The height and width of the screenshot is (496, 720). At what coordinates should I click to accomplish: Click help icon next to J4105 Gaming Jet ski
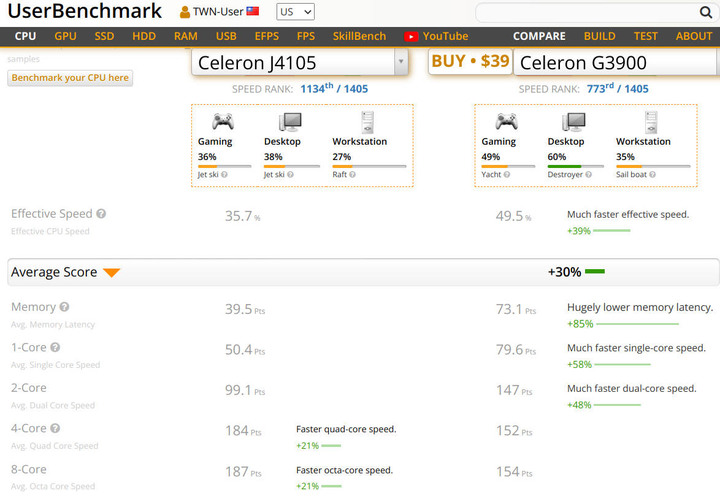tap(224, 175)
